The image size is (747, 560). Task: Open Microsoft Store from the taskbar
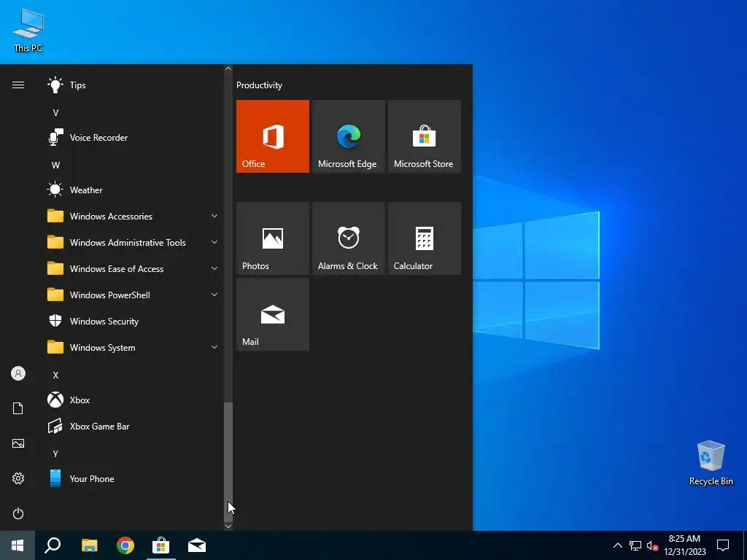(161, 545)
